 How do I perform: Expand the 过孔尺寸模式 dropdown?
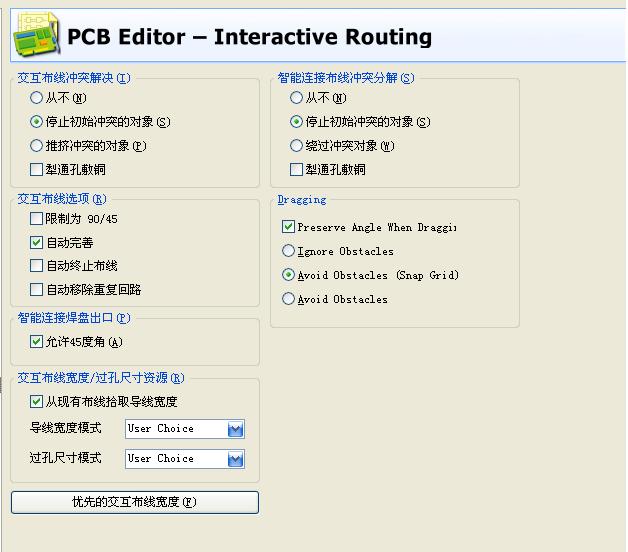(x=235, y=459)
